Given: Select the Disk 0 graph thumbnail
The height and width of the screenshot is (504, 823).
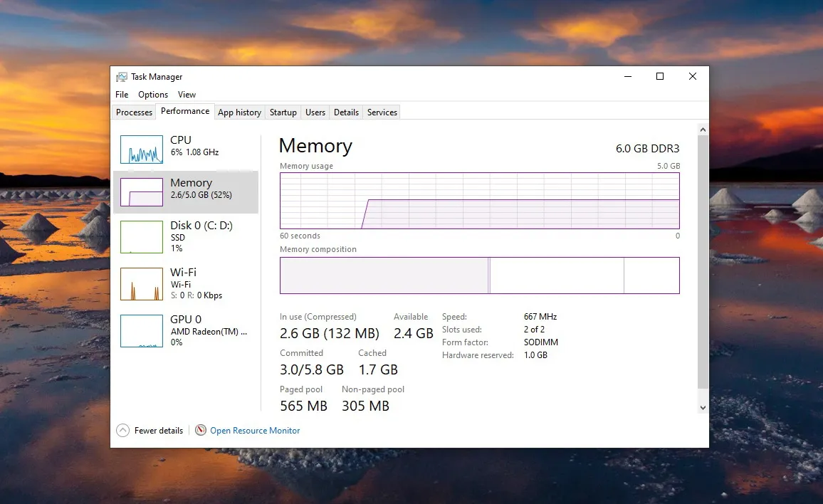Looking at the screenshot, I should tap(142, 236).
